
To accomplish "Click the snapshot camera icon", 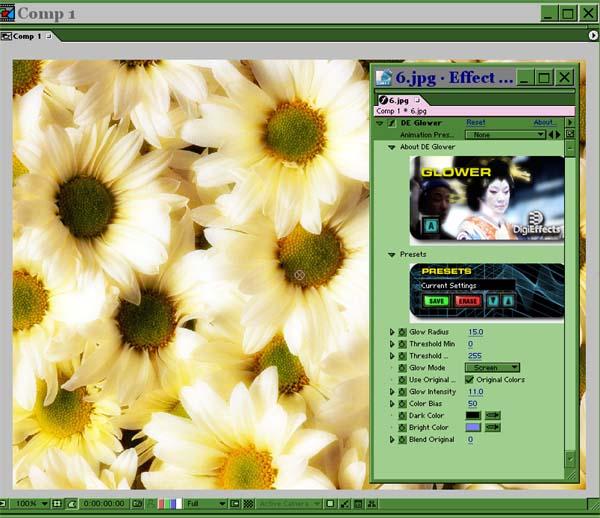I will (137, 503).
